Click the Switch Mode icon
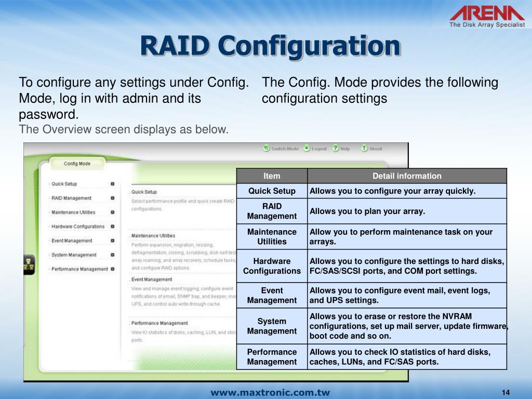 pyautogui.click(x=267, y=148)
